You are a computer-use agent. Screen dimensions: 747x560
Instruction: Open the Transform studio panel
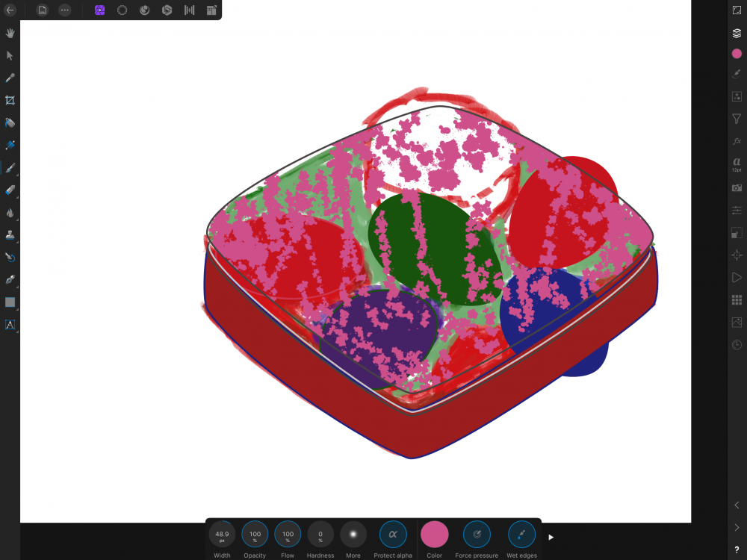pos(737,232)
